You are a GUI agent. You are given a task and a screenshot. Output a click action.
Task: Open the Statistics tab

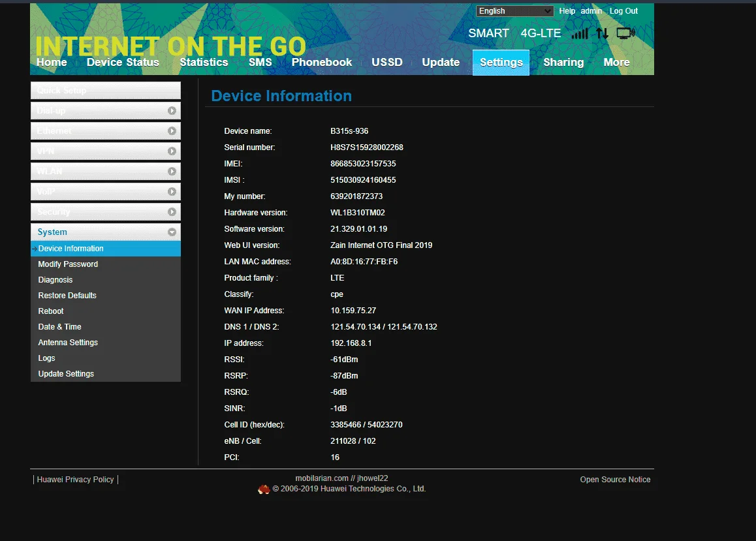tap(204, 62)
